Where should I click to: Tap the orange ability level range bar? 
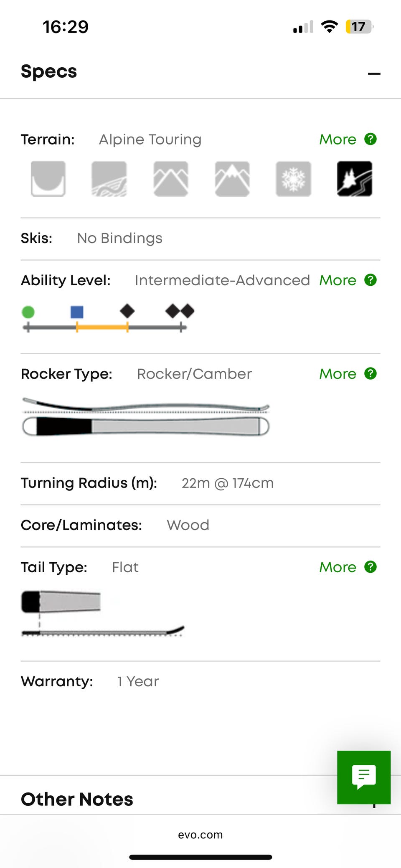click(102, 327)
